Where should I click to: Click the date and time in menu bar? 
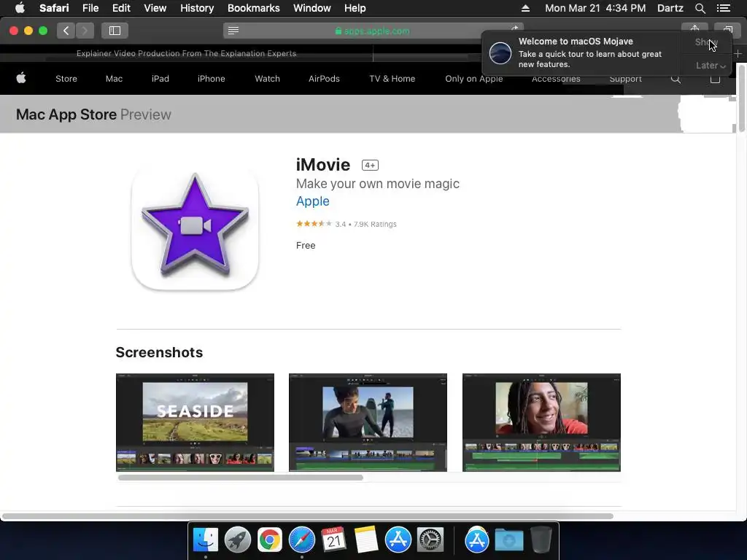[595, 8]
